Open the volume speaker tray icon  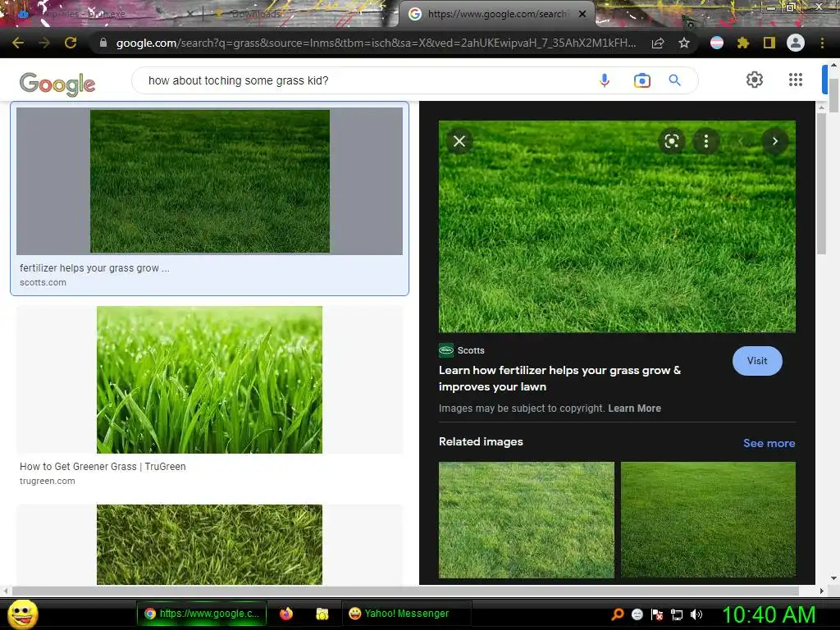click(696, 614)
